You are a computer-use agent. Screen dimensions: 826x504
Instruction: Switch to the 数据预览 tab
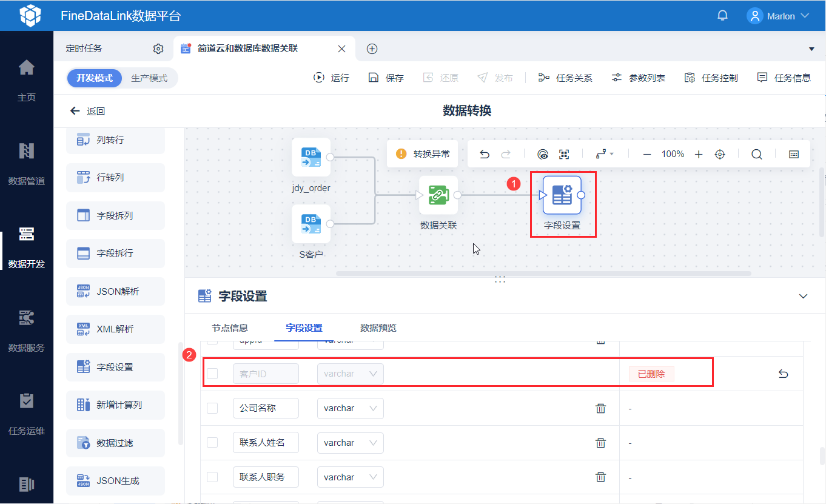tap(378, 328)
